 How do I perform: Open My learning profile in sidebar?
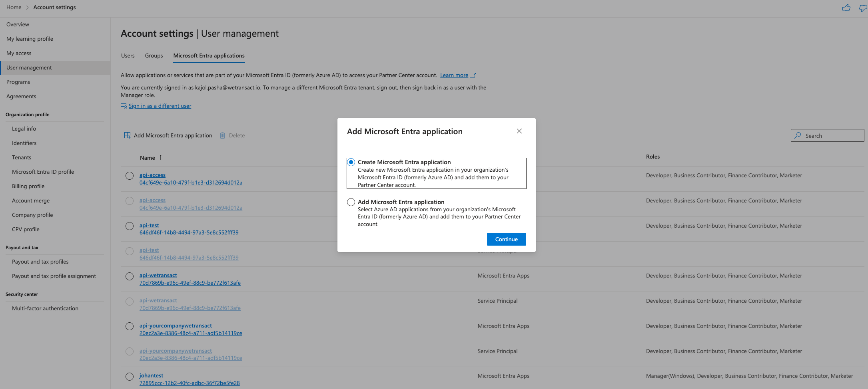[30, 39]
